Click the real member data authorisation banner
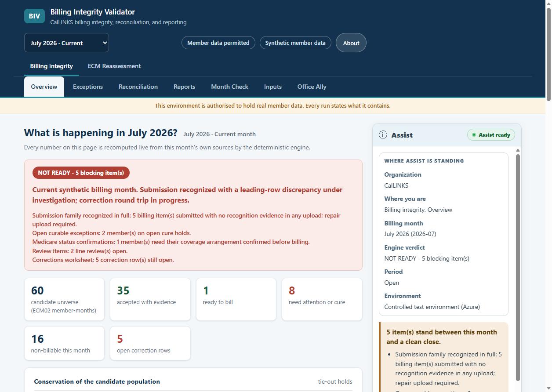552x392 pixels. (x=272, y=105)
